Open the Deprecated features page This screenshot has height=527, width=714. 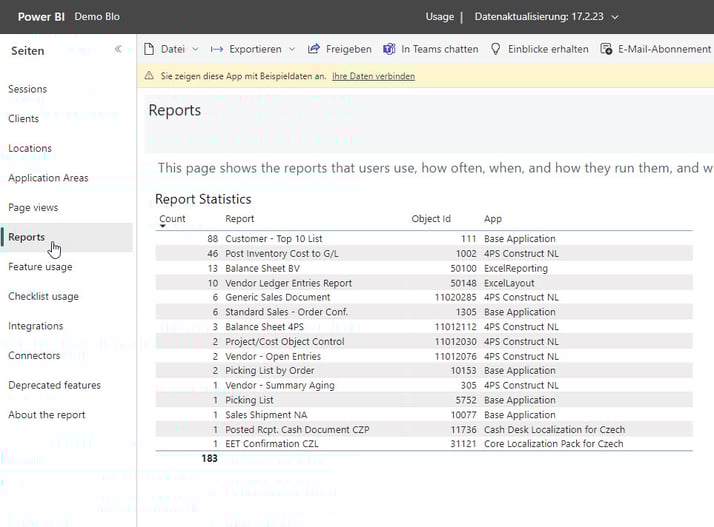pyautogui.click(x=54, y=385)
